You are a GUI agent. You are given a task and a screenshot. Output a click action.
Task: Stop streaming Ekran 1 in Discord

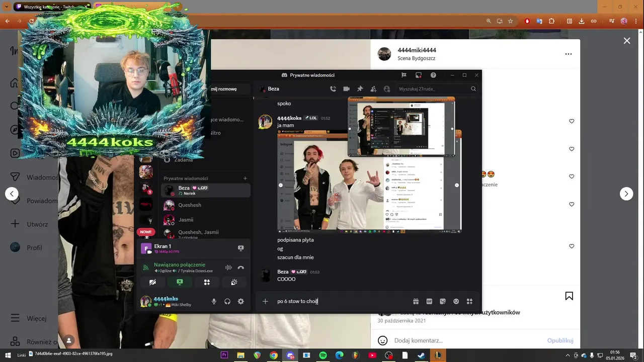[240, 248]
